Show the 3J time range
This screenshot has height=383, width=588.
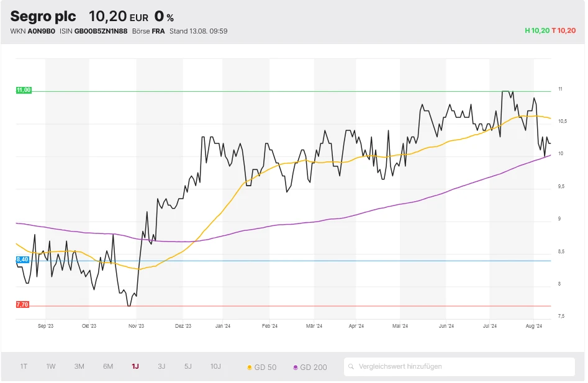(161, 366)
